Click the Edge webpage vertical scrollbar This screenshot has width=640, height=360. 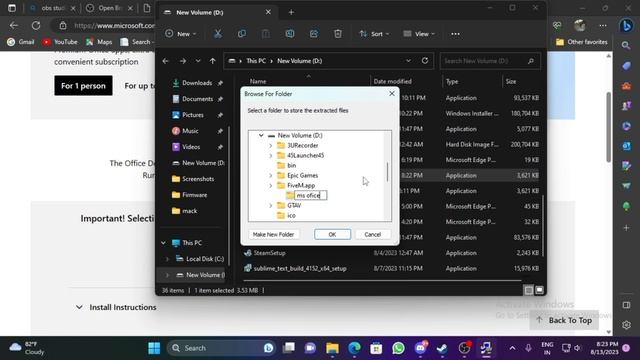tap(609, 127)
